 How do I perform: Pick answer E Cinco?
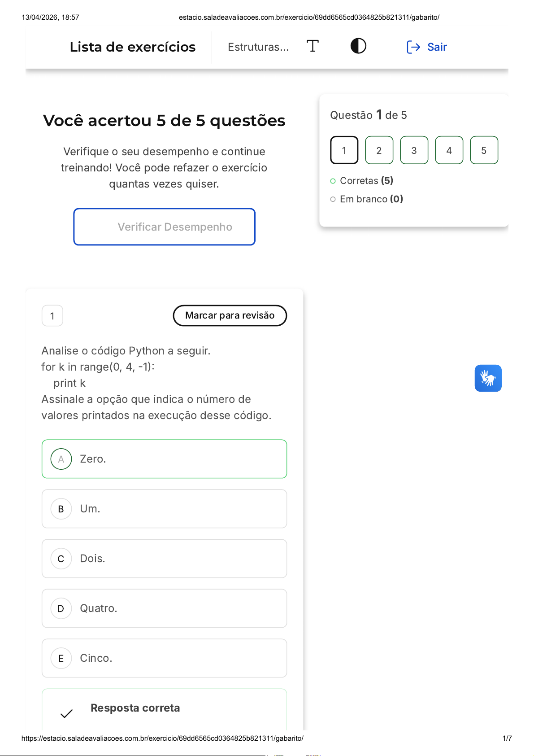coord(164,658)
